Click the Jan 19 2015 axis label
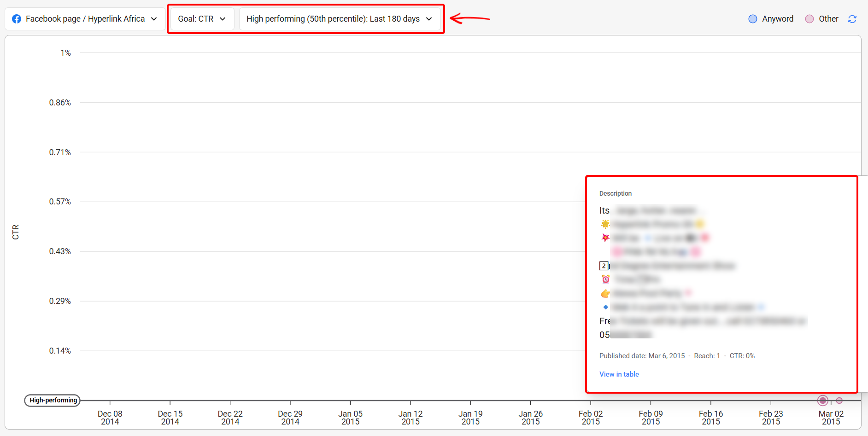Viewport: 868px width, 436px height. pyautogui.click(x=470, y=418)
